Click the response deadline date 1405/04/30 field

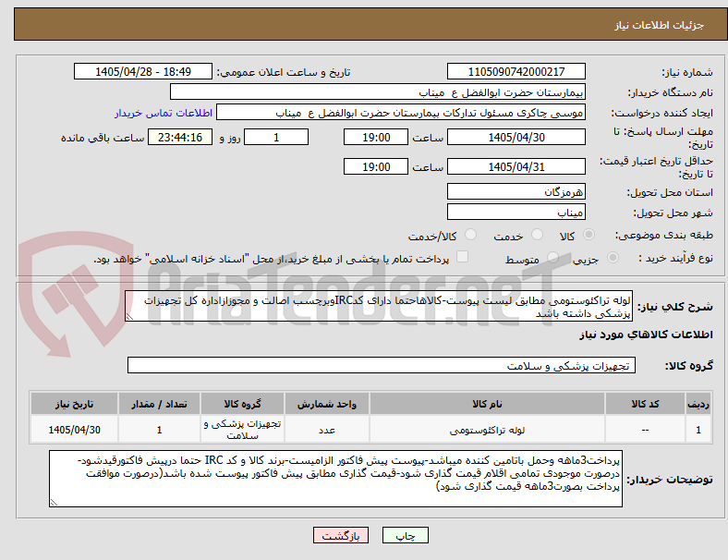(516, 137)
